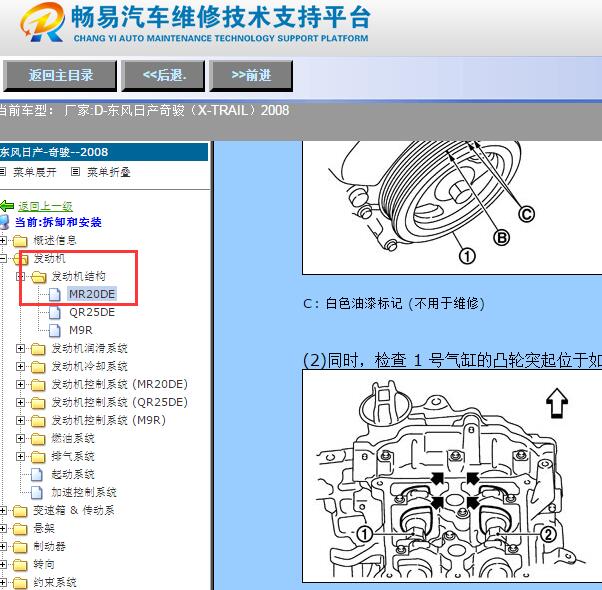Click the MR20DE page icon
Viewport: 602px width, 590px height.
click(55, 294)
